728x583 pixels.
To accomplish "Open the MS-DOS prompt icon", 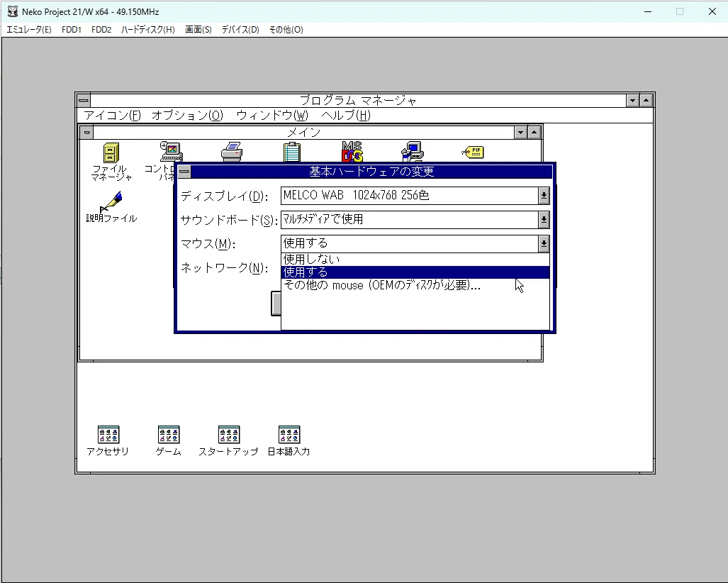I will click(x=352, y=152).
